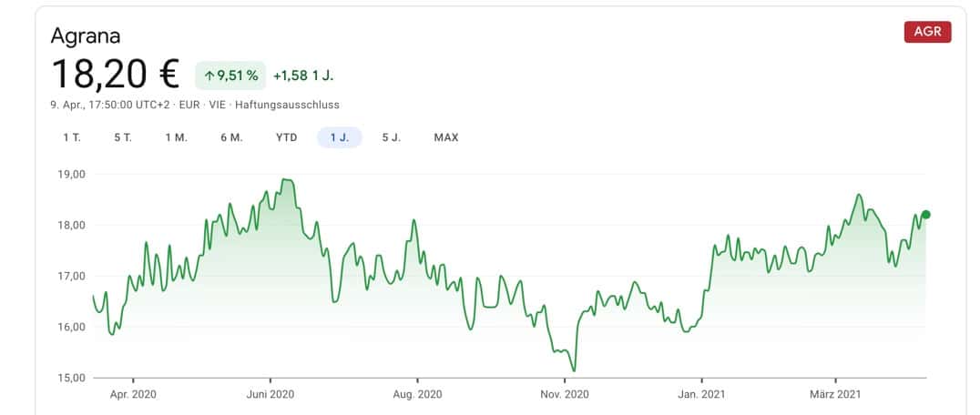Click the Jan. 2021 axis label
Image resolution: width=980 pixels, height=415 pixels.
702,394
